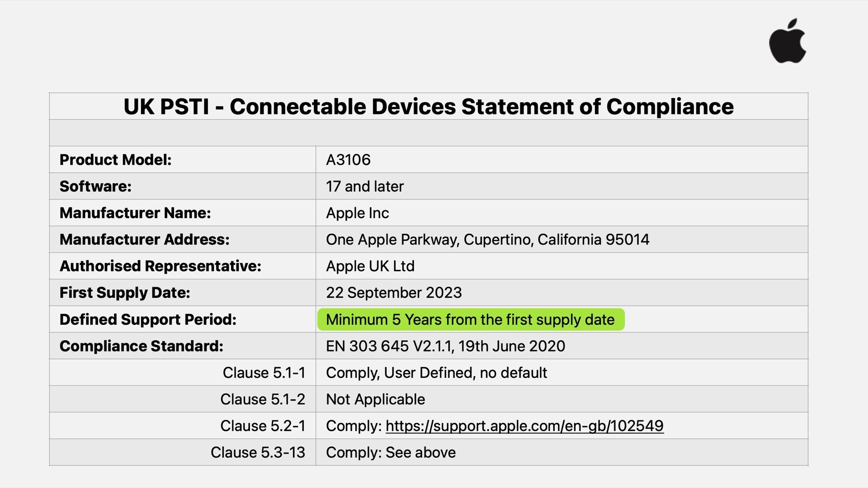Select the Clause 5.1-1 label
The height and width of the screenshot is (488, 868).
(264, 373)
